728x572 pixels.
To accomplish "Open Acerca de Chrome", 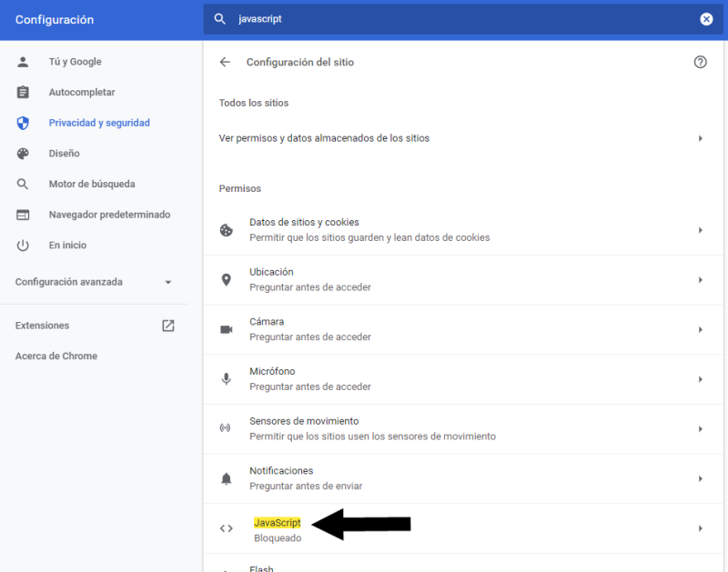I will tap(56, 356).
